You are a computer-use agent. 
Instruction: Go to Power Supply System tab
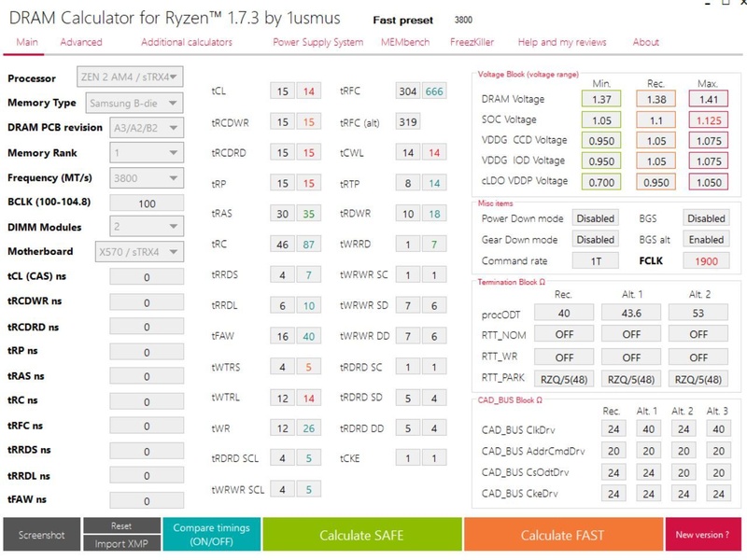pos(317,42)
